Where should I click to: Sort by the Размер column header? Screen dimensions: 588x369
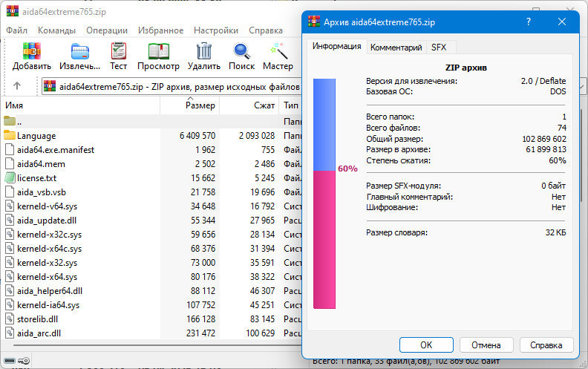[190, 105]
